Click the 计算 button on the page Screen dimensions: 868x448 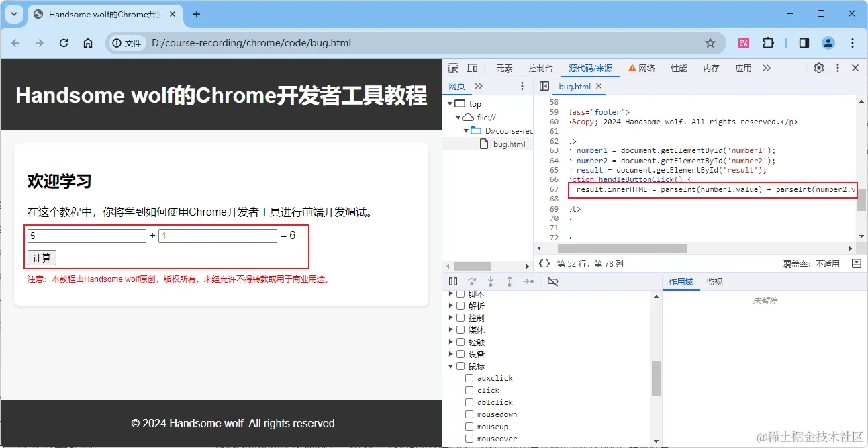(x=42, y=258)
